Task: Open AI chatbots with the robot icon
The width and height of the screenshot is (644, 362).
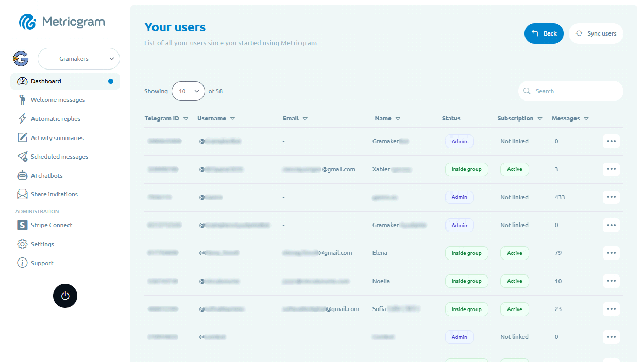Action: pyautogui.click(x=22, y=175)
